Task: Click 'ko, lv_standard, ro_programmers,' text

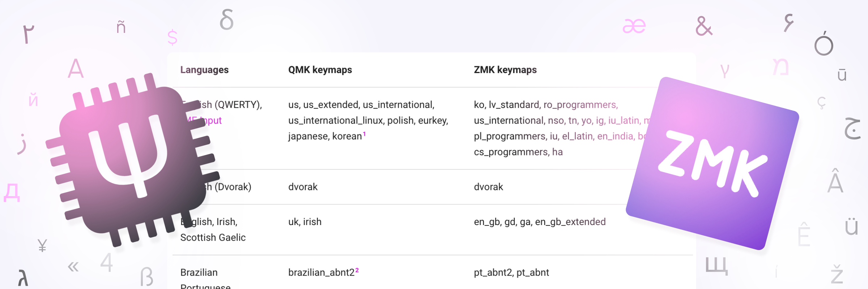Action: [546, 105]
